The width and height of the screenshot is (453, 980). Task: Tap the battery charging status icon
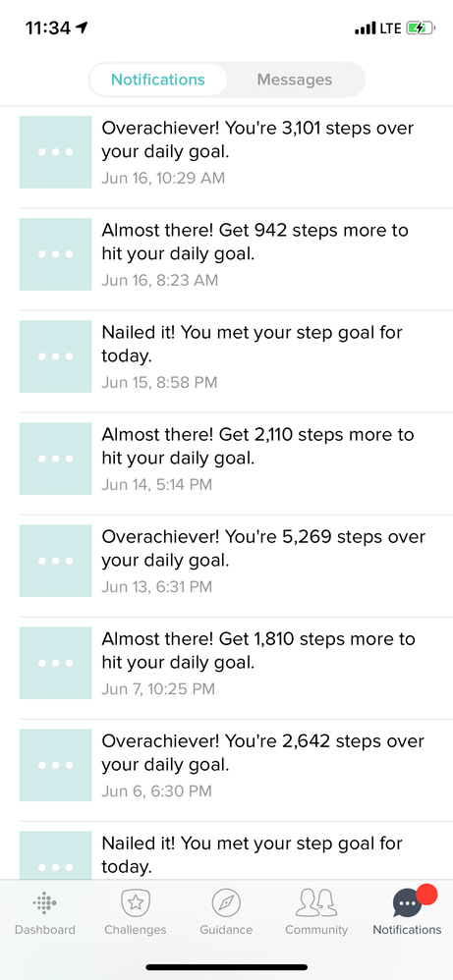[420, 28]
